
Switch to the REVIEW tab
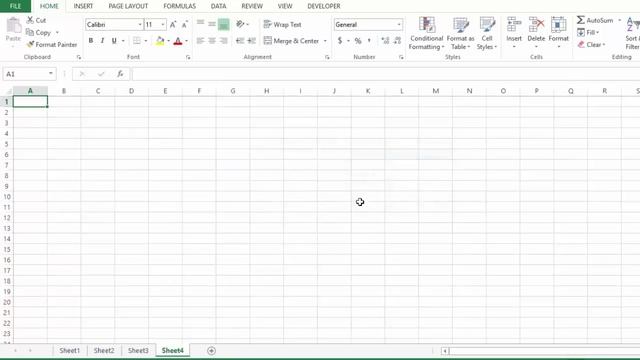pyautogui.click(x=252, y=6)
